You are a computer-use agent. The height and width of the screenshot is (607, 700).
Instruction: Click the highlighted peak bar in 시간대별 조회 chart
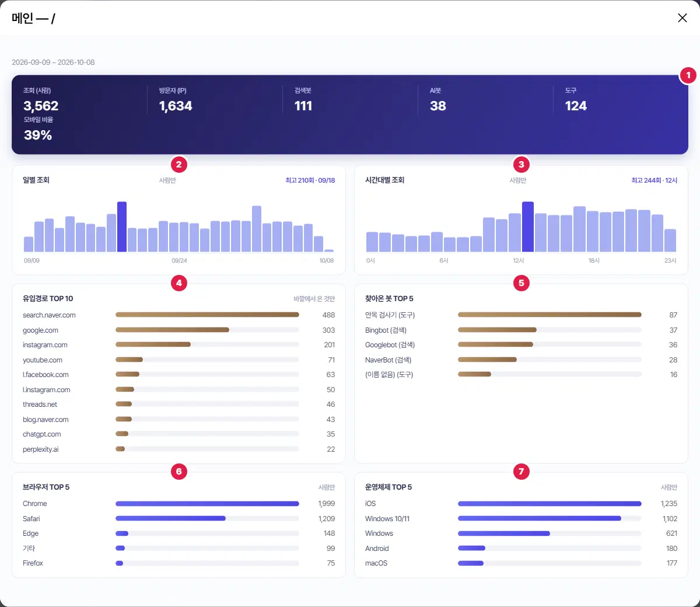pos(528,227)
